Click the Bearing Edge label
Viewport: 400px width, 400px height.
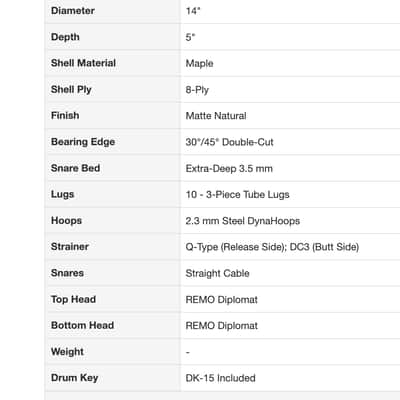click(x=83, y=142)
